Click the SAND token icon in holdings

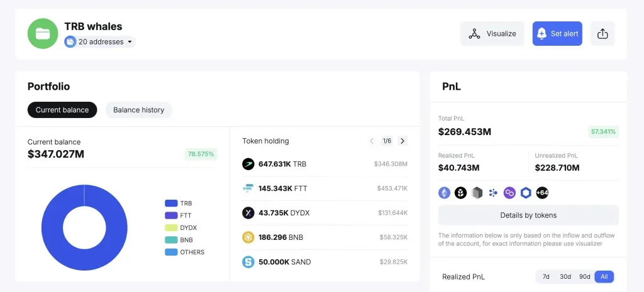click(248, 262)
